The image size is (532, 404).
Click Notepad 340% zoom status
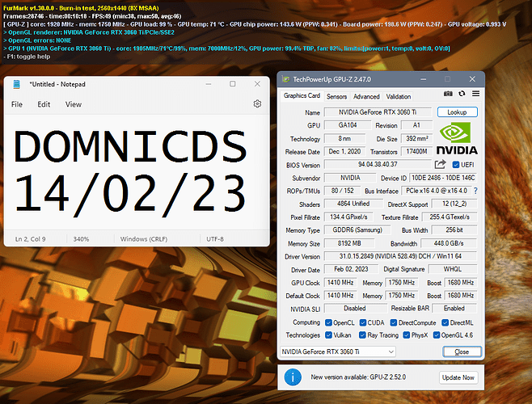pos(81,239)
